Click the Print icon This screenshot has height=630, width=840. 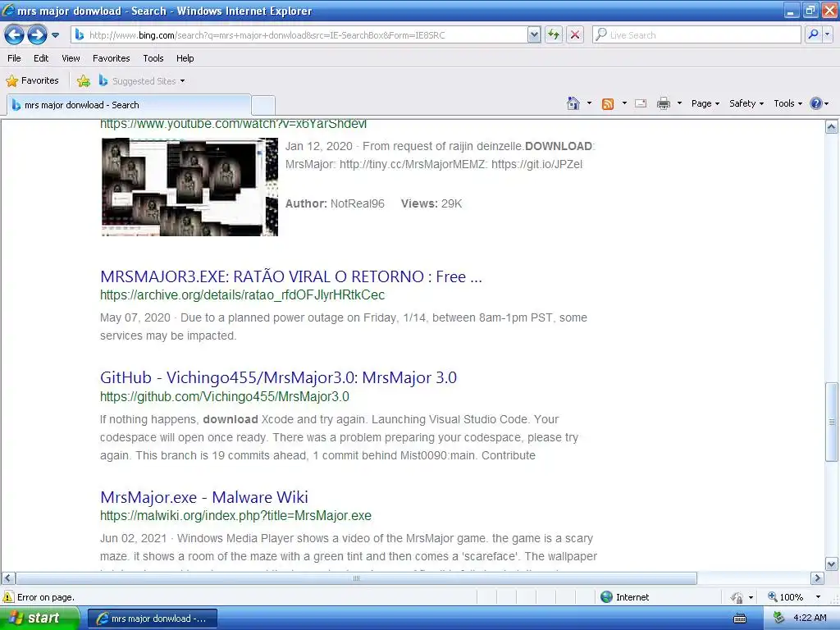point(663,103)
